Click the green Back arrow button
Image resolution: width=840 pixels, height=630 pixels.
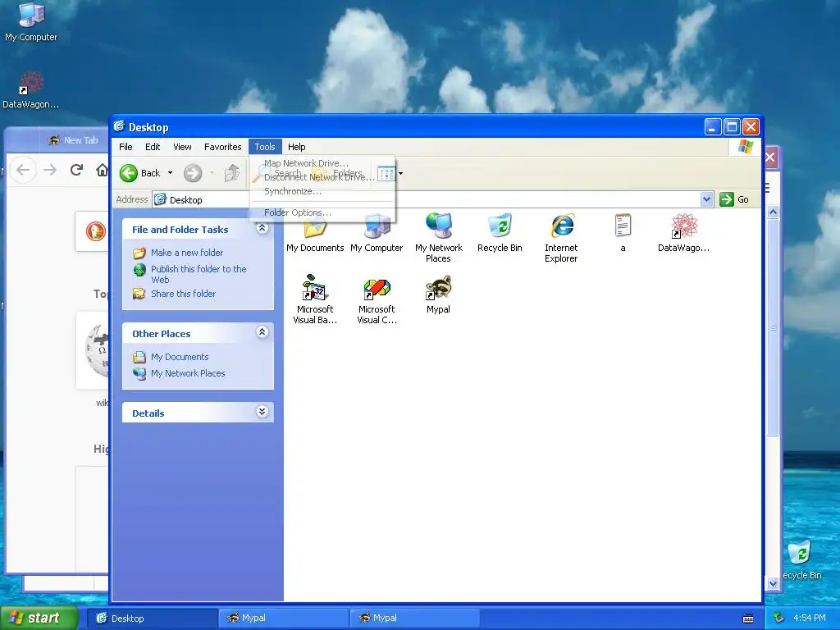click(129, 173)
